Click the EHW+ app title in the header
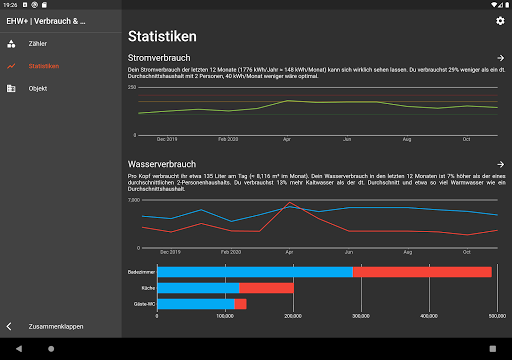The image size is (512, 360). click(x=46, y=21)
